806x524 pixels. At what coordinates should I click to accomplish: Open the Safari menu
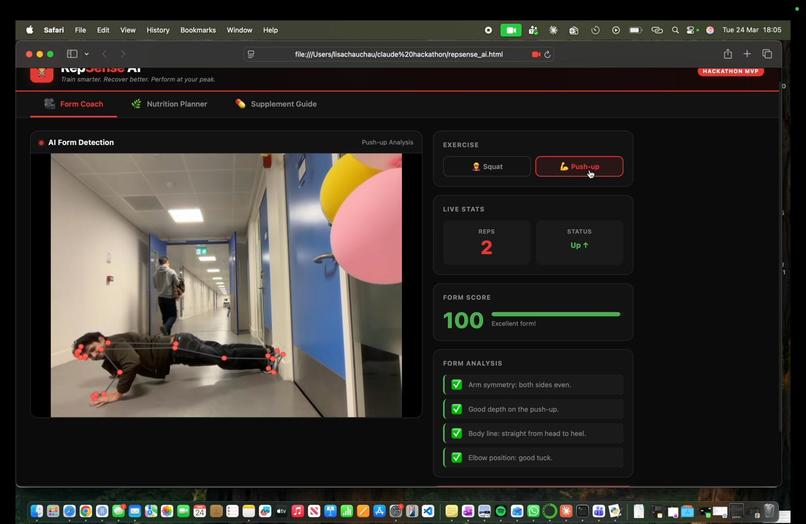coord(54,30)
